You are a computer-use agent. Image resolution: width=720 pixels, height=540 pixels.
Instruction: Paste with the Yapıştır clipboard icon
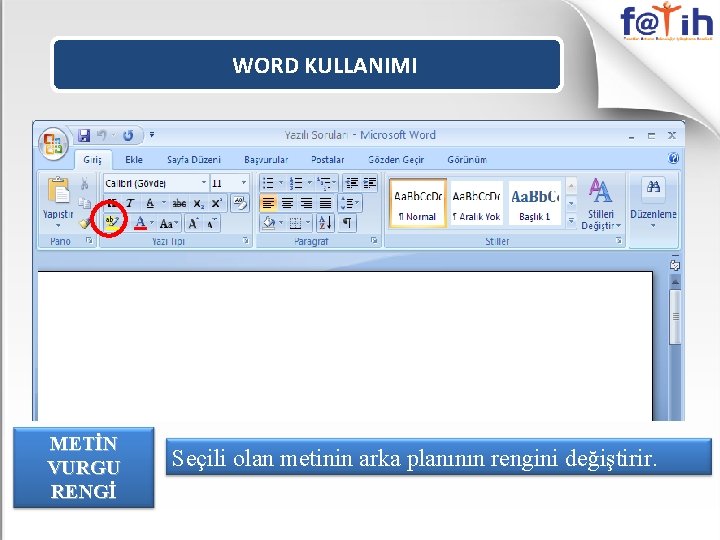point(58,190)
